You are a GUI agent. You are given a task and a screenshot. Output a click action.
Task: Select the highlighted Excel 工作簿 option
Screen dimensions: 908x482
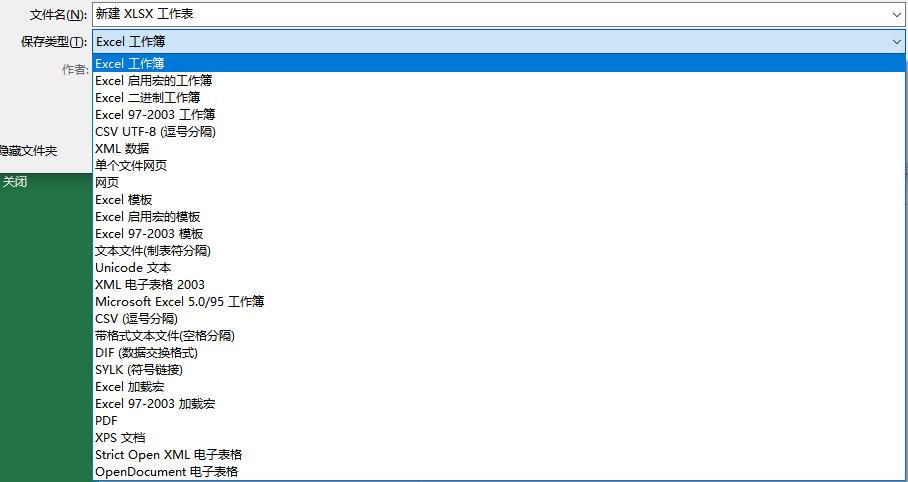coord(499,63)
